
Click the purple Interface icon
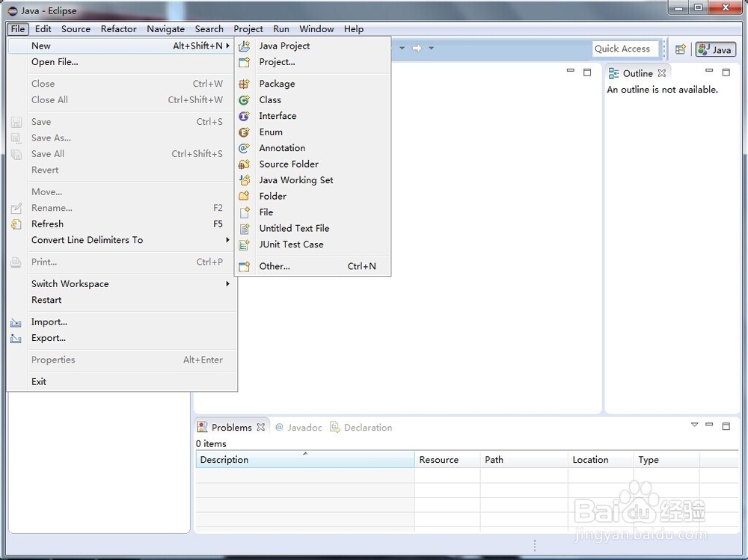(x=245, y=116)
